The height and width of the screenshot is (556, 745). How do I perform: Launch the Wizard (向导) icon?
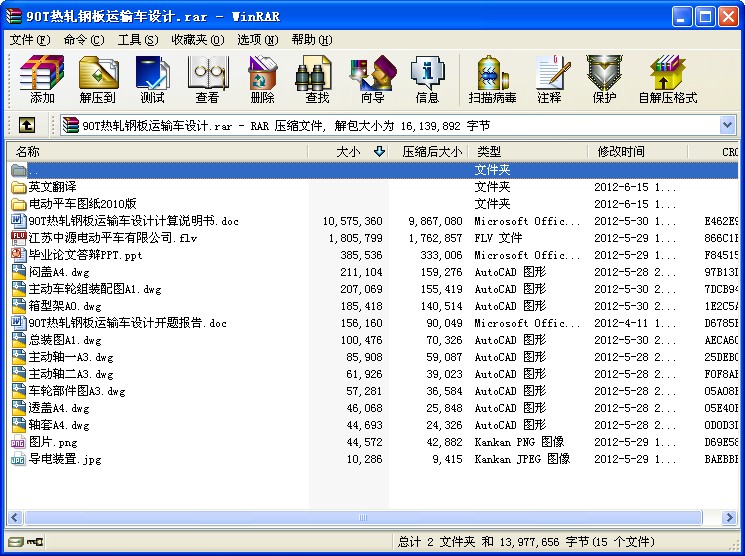click(x=372, y=78)
